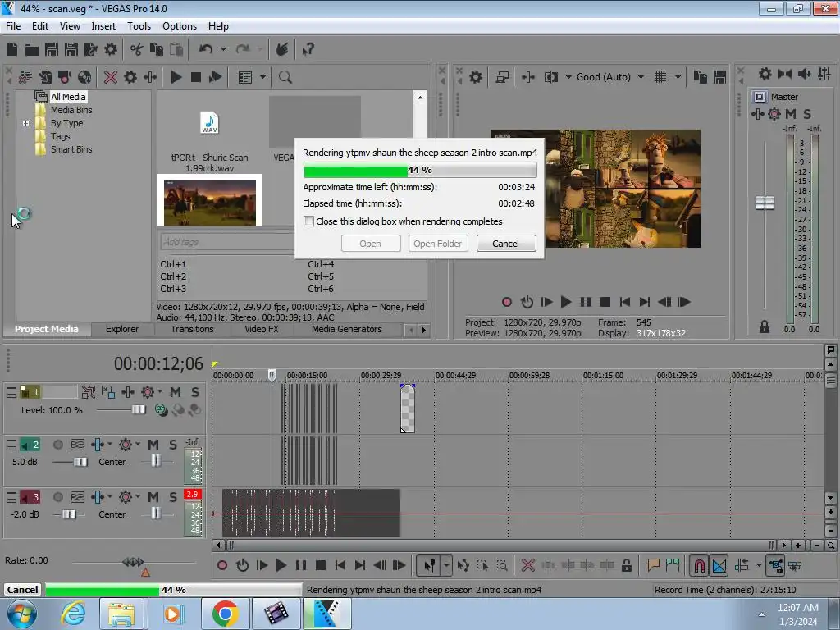The height and width of the screenshot is (630, 840).
Task: Toggle Enable Snapping magnet icon
Action: click(x=699, y=565)
